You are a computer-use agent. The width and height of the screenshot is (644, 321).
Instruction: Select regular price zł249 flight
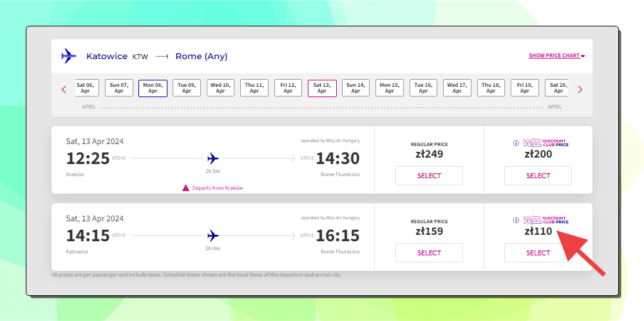(x=429, y=176)
